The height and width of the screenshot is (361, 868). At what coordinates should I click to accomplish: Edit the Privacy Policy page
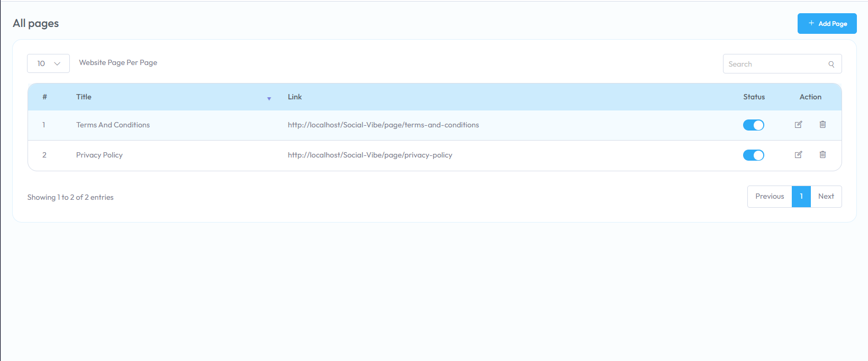coord(798,155)
